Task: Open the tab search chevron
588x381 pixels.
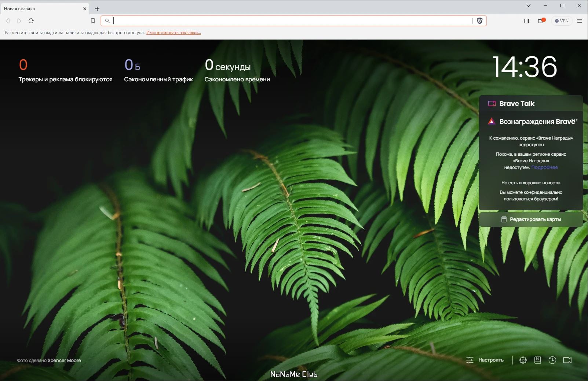Action: 528,5
